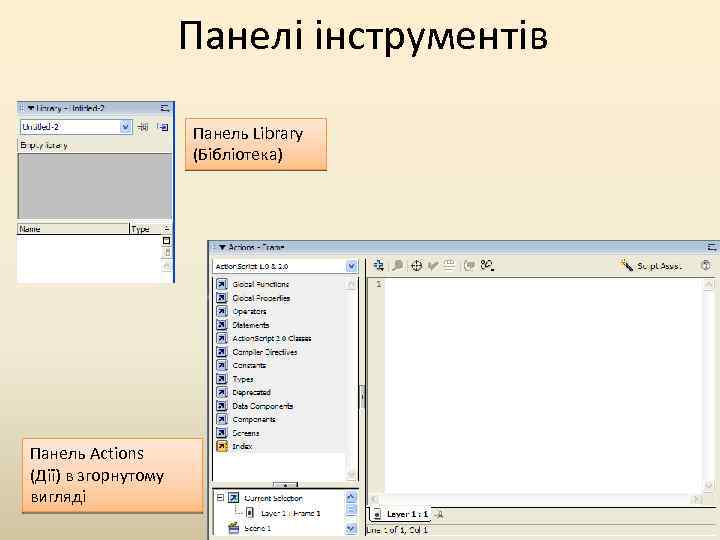Click the Scene 1 clapperboard icon
Image resolution: width=720 pixels, height=540 pixels.
(234, 529)
